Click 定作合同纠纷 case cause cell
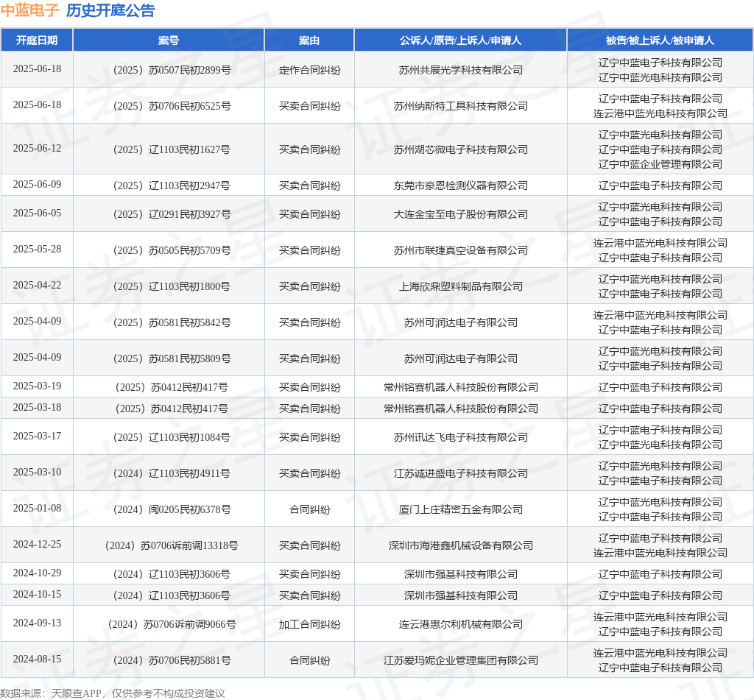Screen dimensions: 754x700 click(x=309, y=70)
